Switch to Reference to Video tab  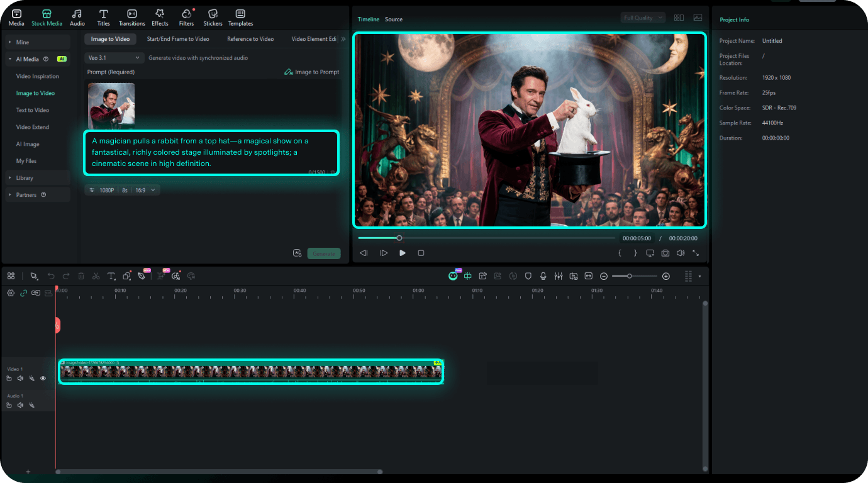click(250, 39)
